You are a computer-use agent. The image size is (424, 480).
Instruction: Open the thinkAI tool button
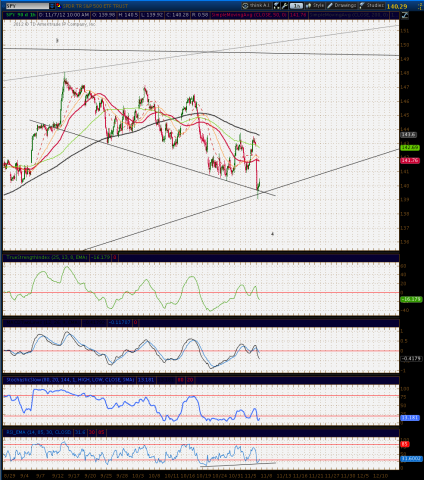(x=256, y=5)
